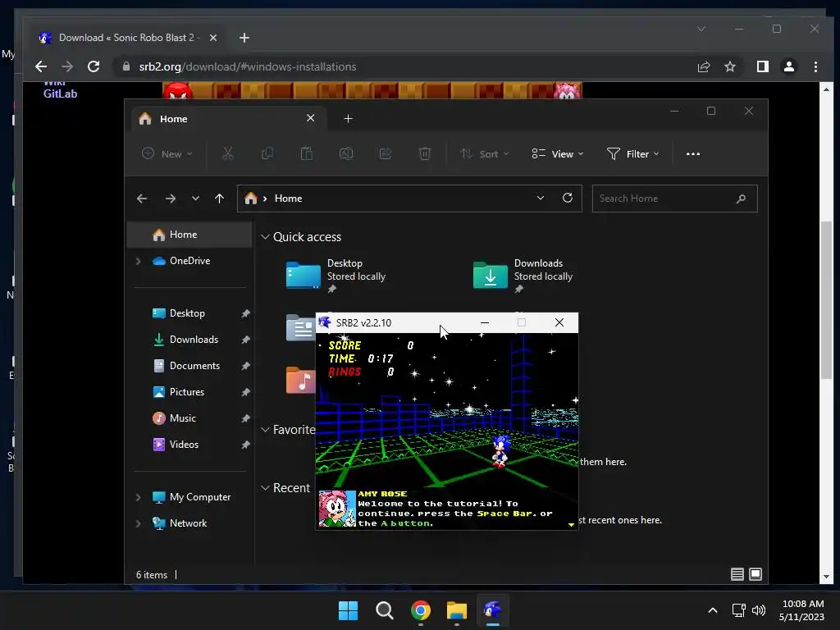Open a new Chrome tab
This screenshot has height=630, width=840.
coord(244,38)
